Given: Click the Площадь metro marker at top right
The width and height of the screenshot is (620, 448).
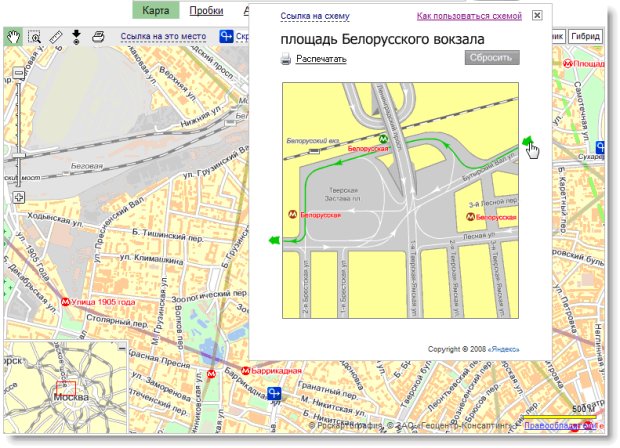Looking at the screenshot, I should (568, 64).
